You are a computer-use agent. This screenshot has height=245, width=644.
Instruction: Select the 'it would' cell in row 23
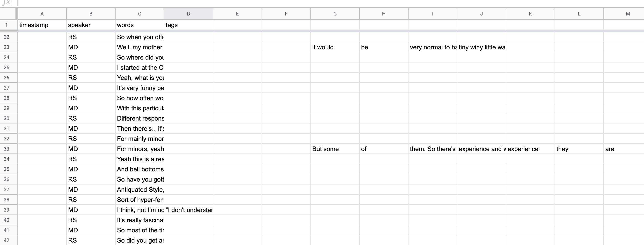pyautogui.click(x=335, y=47)
